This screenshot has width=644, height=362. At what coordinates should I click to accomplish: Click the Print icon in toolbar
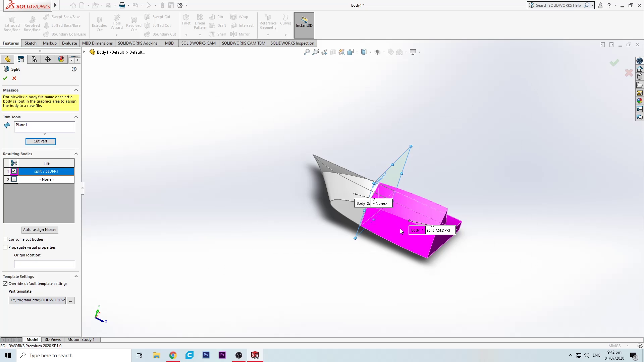coord(122,5)
